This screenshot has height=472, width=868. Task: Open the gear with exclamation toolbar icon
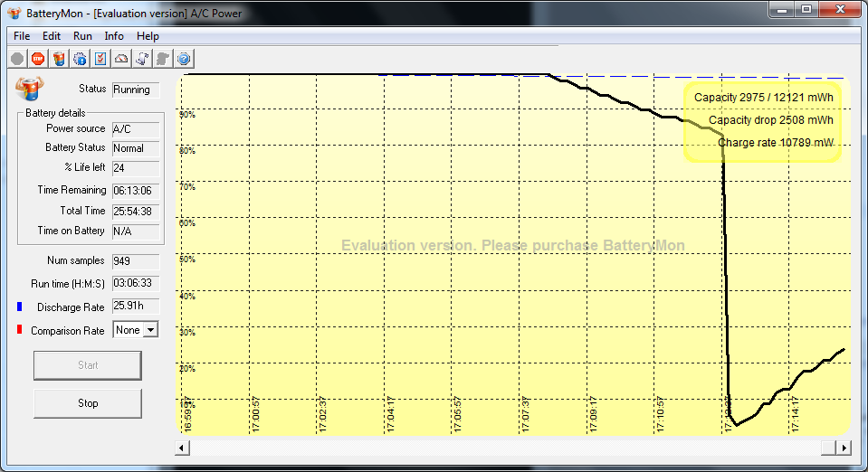pos(80,59)
